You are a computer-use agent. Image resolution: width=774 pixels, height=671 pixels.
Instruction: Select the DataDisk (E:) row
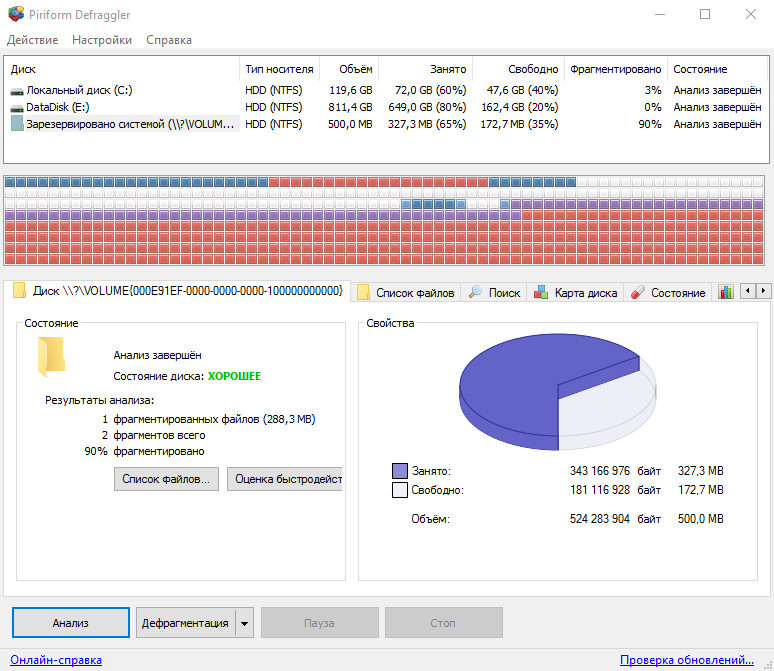point(386,107)
